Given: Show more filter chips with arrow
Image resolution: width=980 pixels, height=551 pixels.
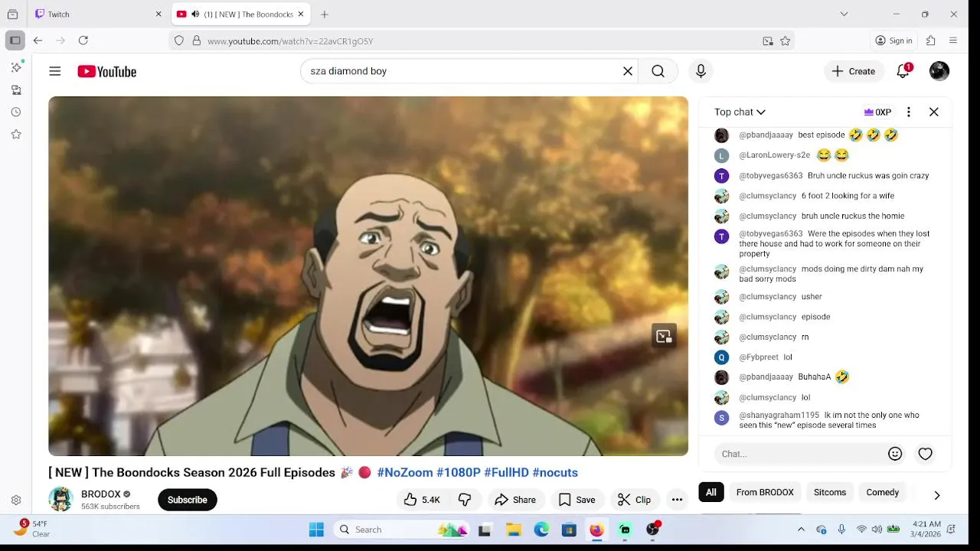Looking at the screenshot, I should pyautogui.click(x=937, y=495).
